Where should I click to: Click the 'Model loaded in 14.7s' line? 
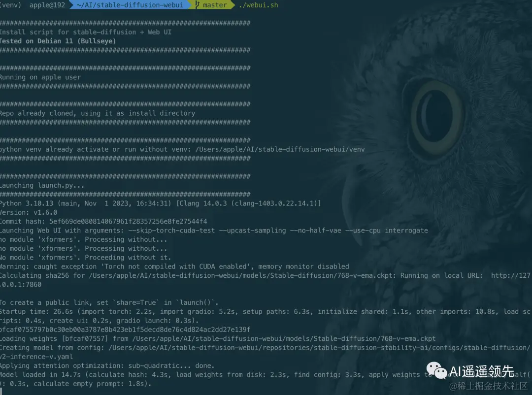[266, 375]
